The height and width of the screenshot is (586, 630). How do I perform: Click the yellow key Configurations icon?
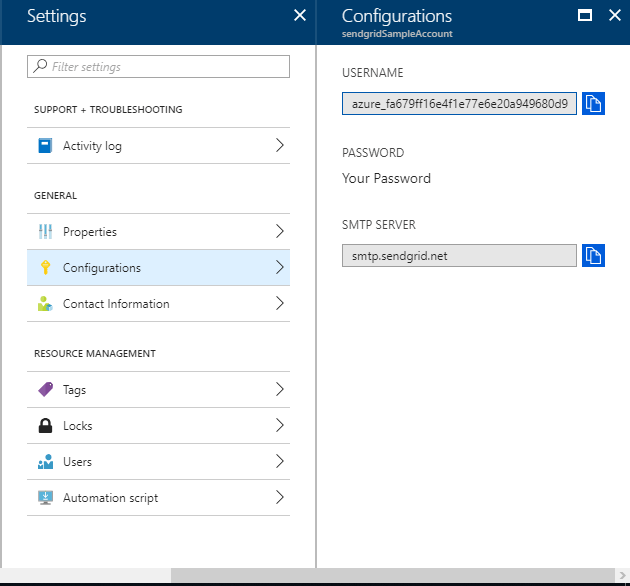point(45,267)
